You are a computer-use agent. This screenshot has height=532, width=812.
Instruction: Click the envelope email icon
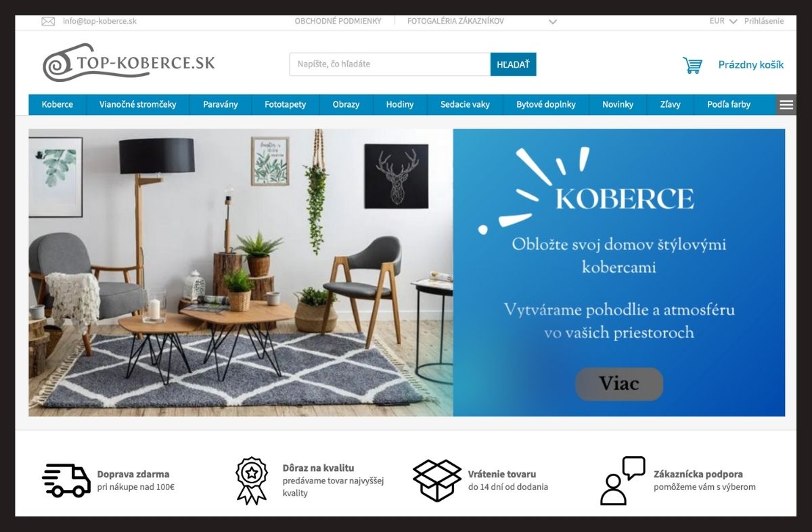[48, 21]
